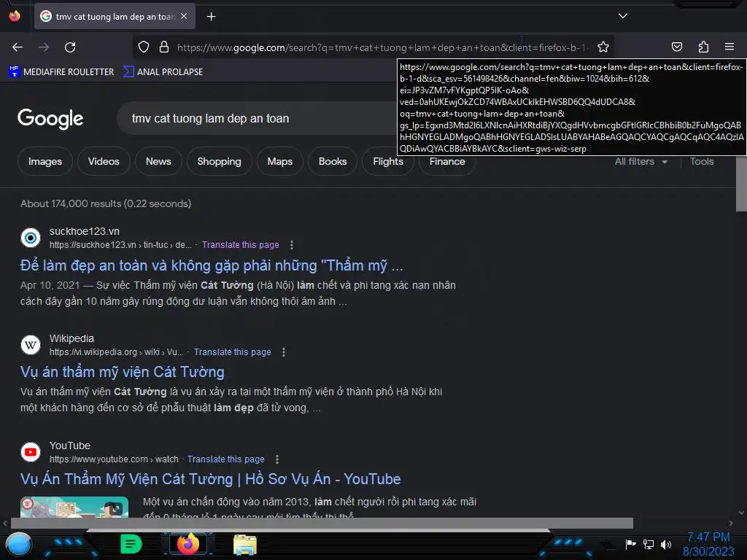
Task: Focus the Google search box text
Action: click(x=210, y=119)
